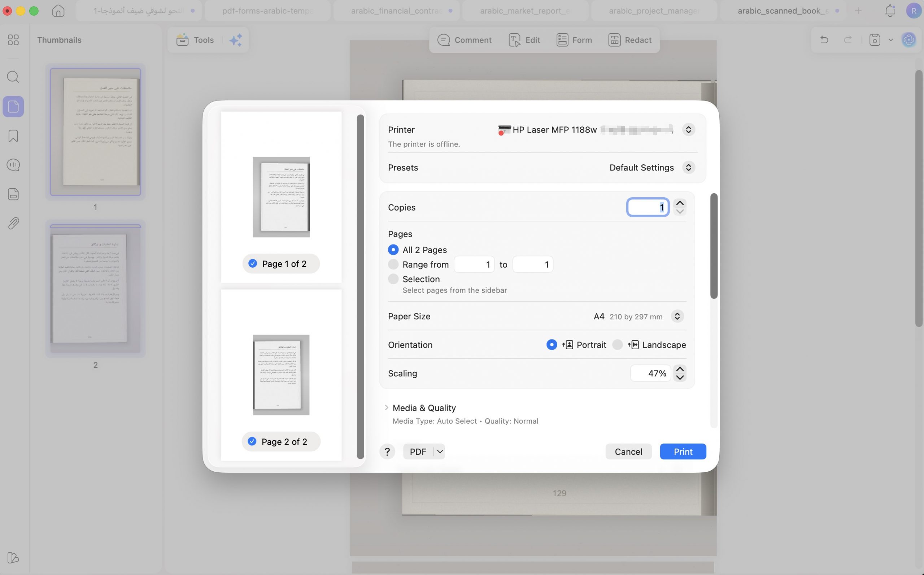Open the Comments list panel icon
Viewport: 924px width, 575px height.
click(x=13, y=165)
